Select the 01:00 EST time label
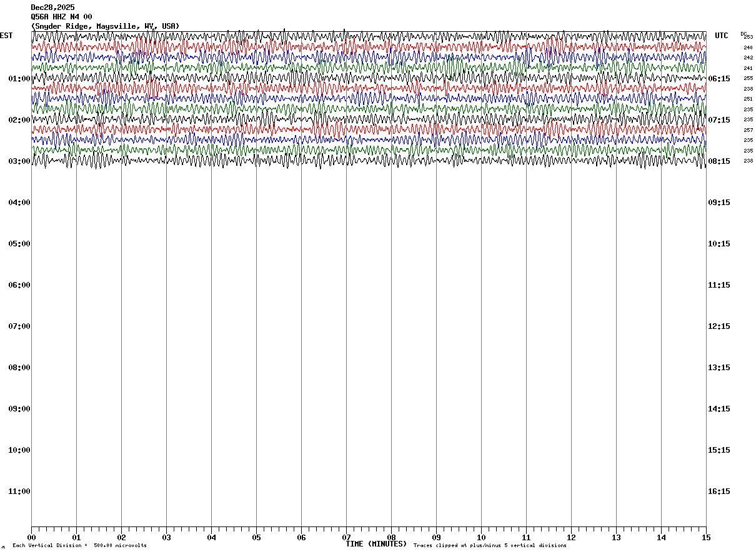Image resolution: width=756 pixels, height=554 pixels. 19,79
